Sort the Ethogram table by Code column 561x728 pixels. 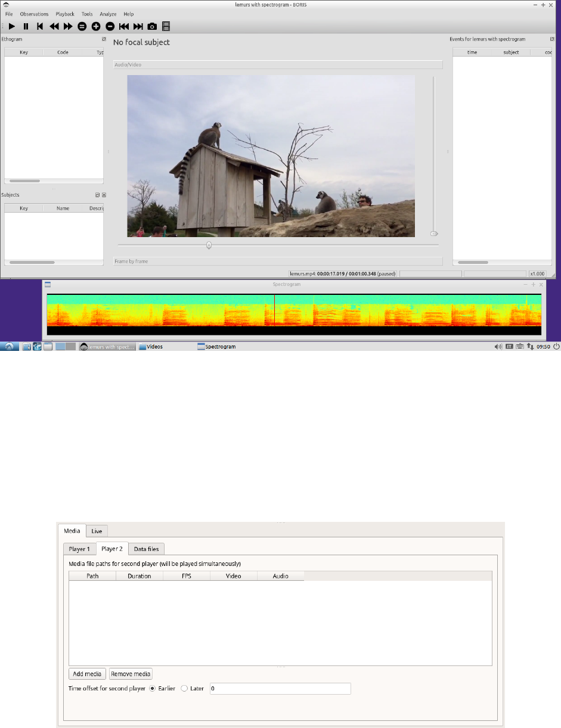click(x=63, y=52)
